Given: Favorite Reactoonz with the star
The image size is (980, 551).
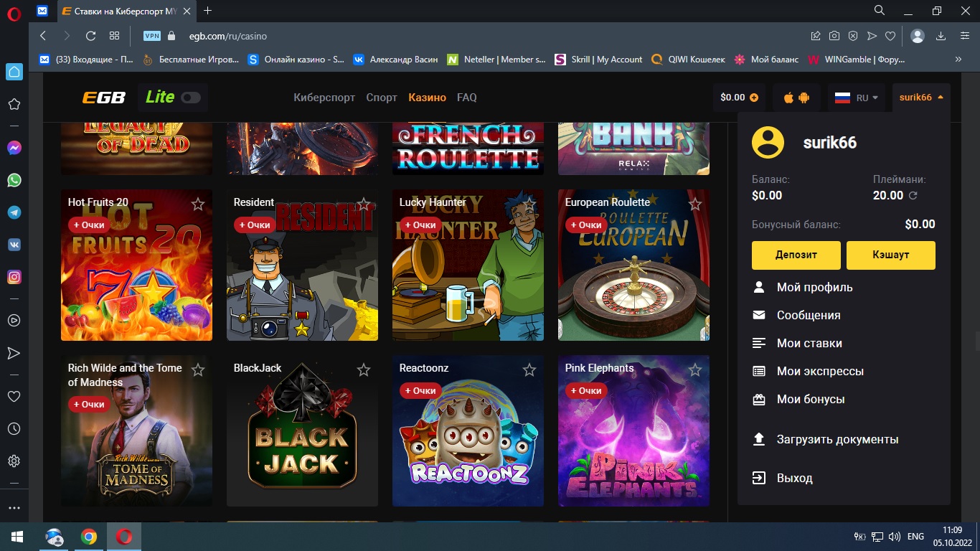Looking at the screenshot, I should tap(529, 370).
